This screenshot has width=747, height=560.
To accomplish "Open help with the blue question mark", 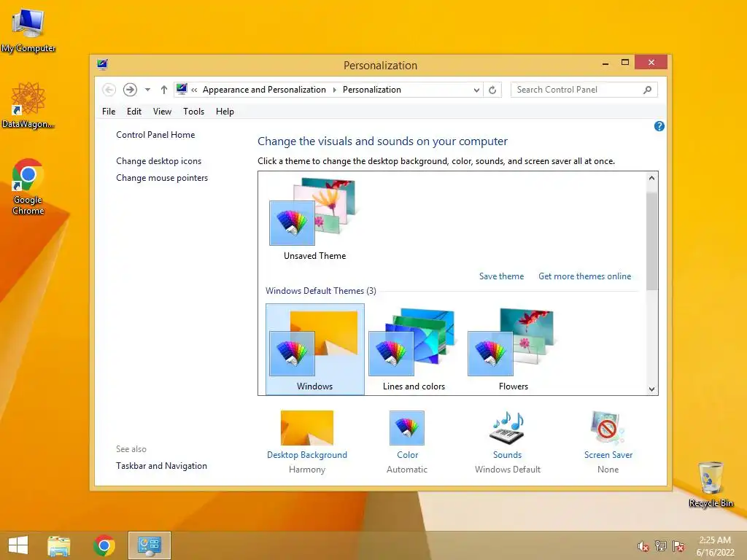I will [659, 126].
